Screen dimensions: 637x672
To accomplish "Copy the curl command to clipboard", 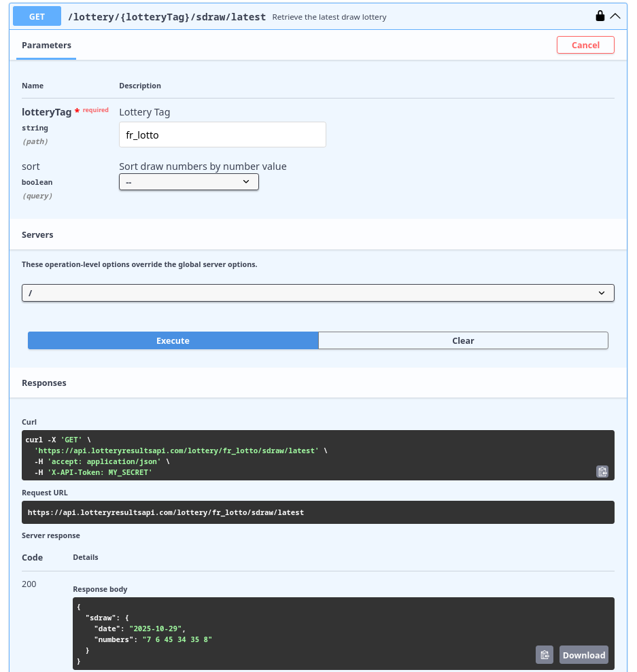I will coord(602,472).
